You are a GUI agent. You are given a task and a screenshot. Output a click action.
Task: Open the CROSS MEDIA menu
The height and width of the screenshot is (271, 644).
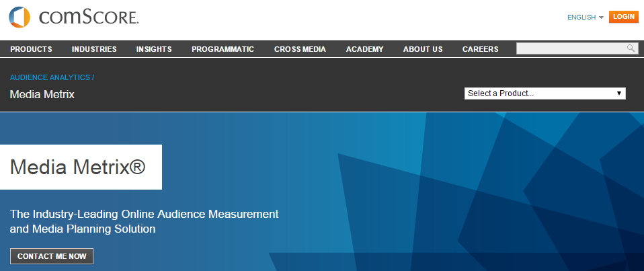point(300,49)
